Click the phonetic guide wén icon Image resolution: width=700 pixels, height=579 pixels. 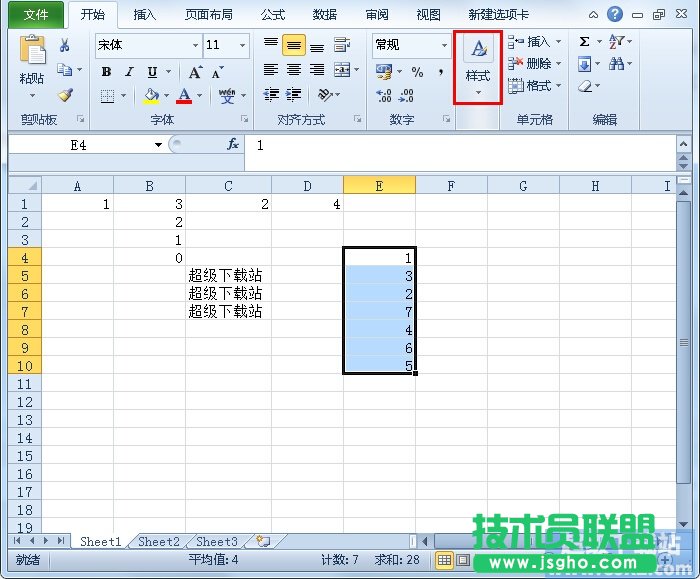click(x=227, y=96)
